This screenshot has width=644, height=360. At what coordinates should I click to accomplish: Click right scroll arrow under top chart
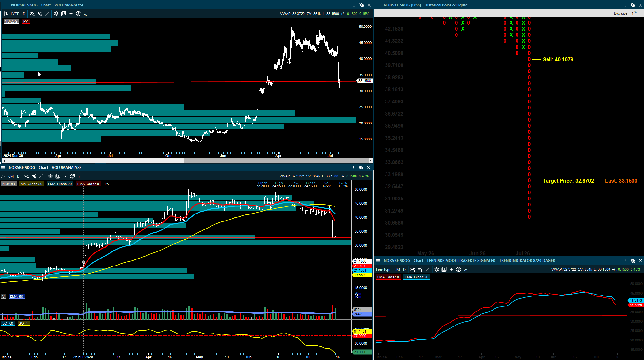point(371,161)
